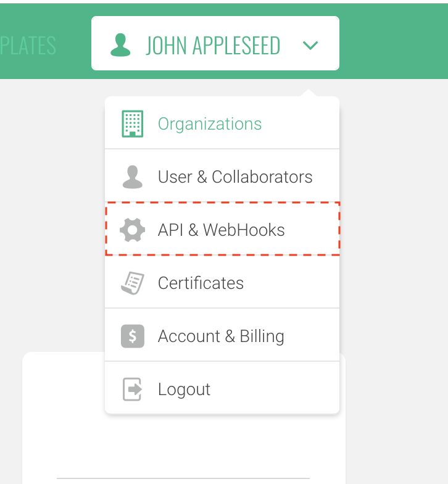This screenshot has height=484, width=448.
Task: Log out using the Logout text
Action: coord(184,389)
